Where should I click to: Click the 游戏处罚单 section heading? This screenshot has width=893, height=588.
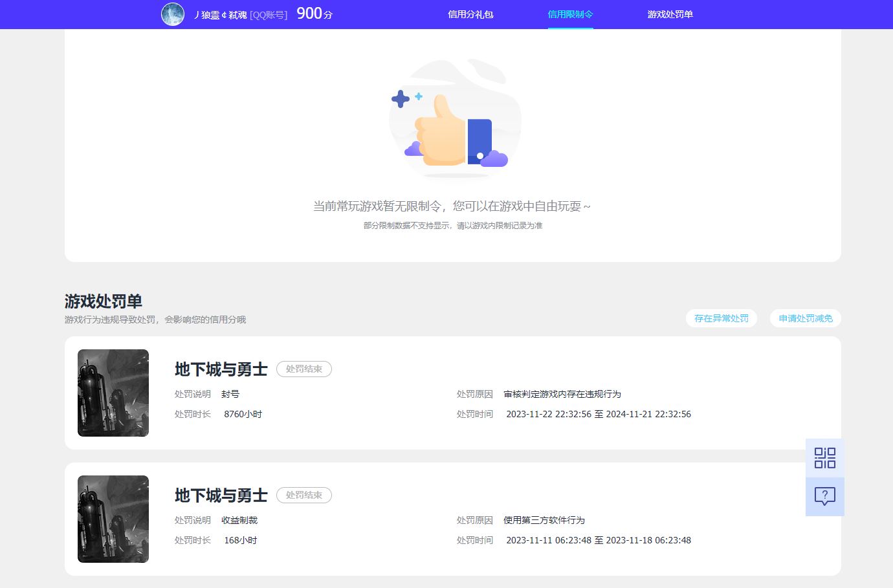point(104,301)
